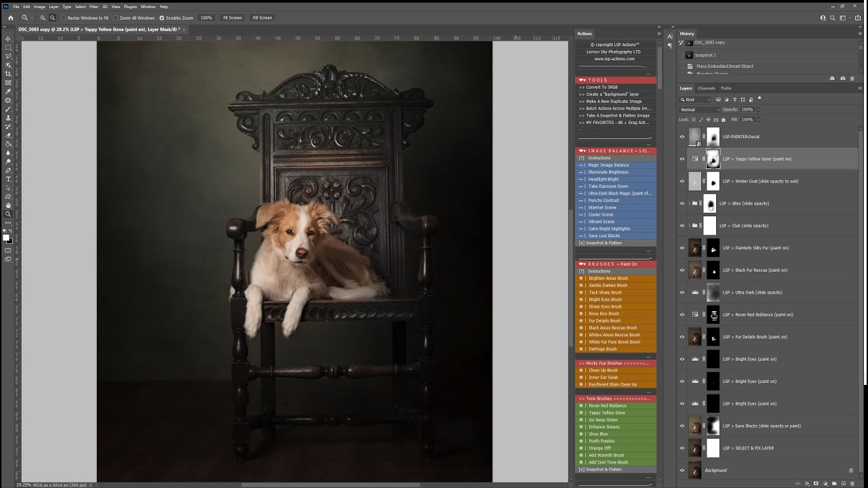Screen dimensions: 868x488
Task: Activate the Horizontal Type tool
Action: [x=8, y=179]
